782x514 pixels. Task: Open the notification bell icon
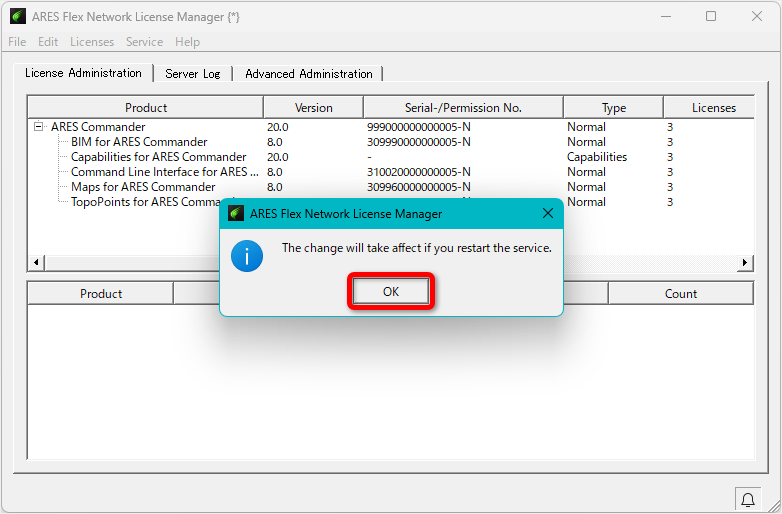pyautogui.click(x=748, y=500)
